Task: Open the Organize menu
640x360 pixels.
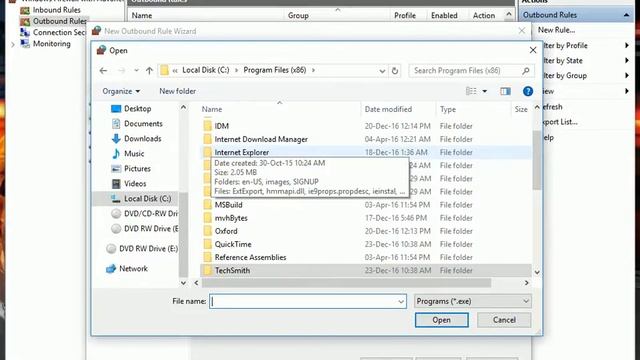Action: 121,91
